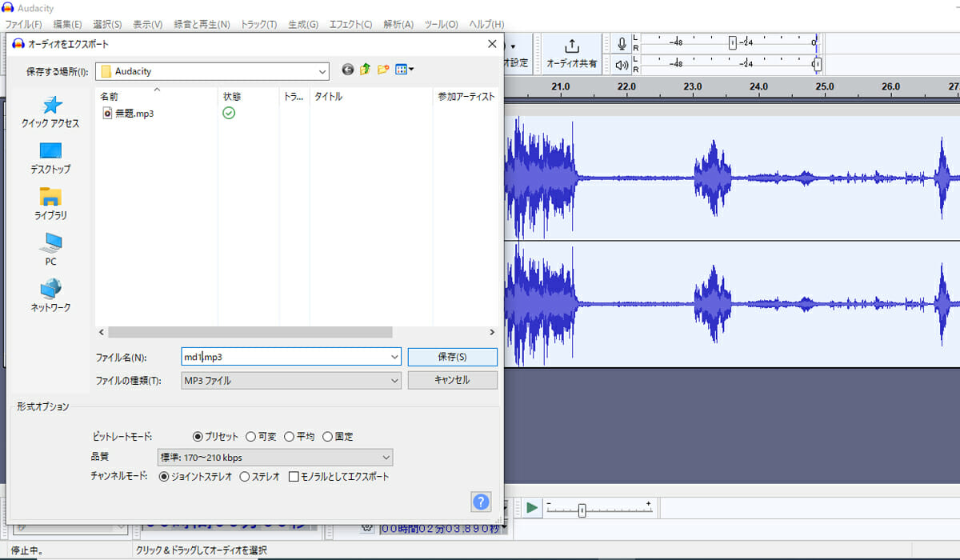This screenshot has width=960, height=560.
Task: Click the Cancel (キャンセル) button
Action: click(x=452, y=380)
